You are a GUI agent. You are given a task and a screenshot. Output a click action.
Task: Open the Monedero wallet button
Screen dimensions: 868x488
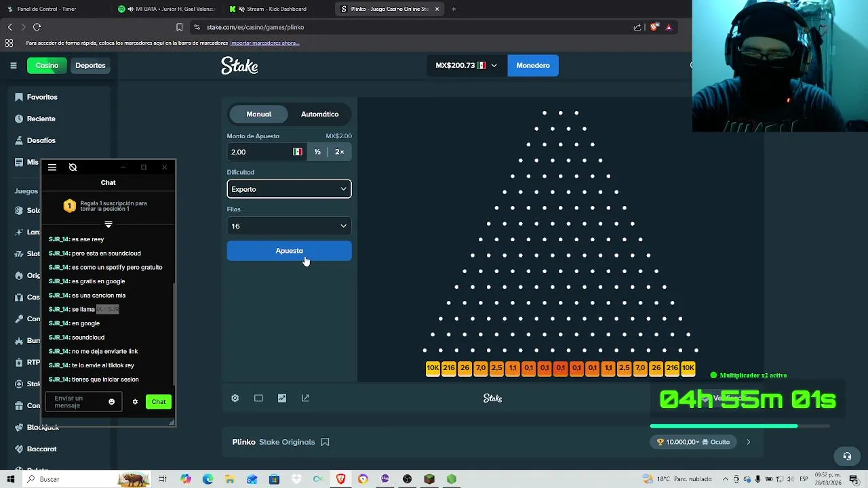tap(533, 65)
